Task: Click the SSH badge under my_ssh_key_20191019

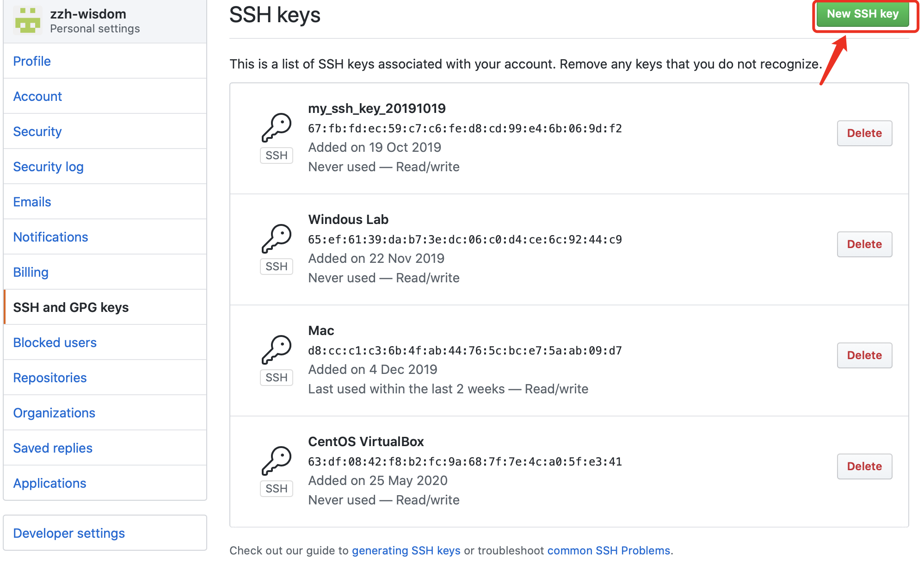Action: pyautogui.click(x=276, y=155)
